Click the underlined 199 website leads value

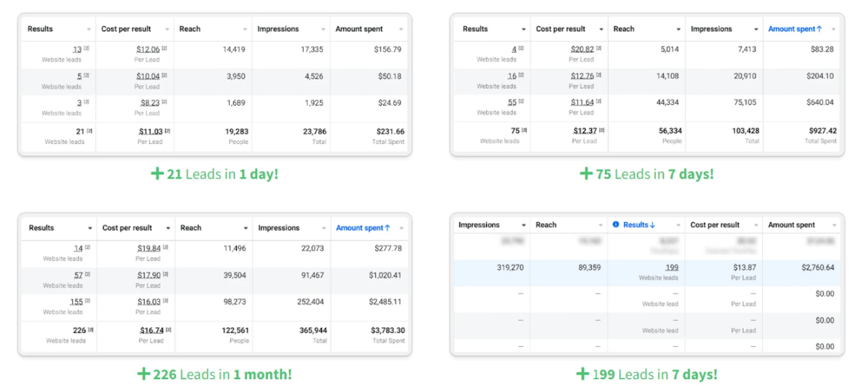pyautogui.click(x=671, y=268)
